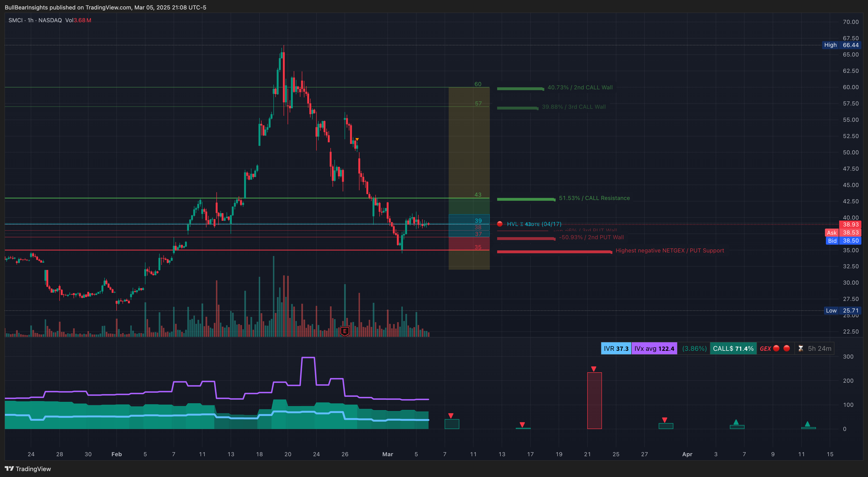Viewport: 868px width, 477px height.
Task: Select the tall red expiration bar at 21
Action: [594, 400]
